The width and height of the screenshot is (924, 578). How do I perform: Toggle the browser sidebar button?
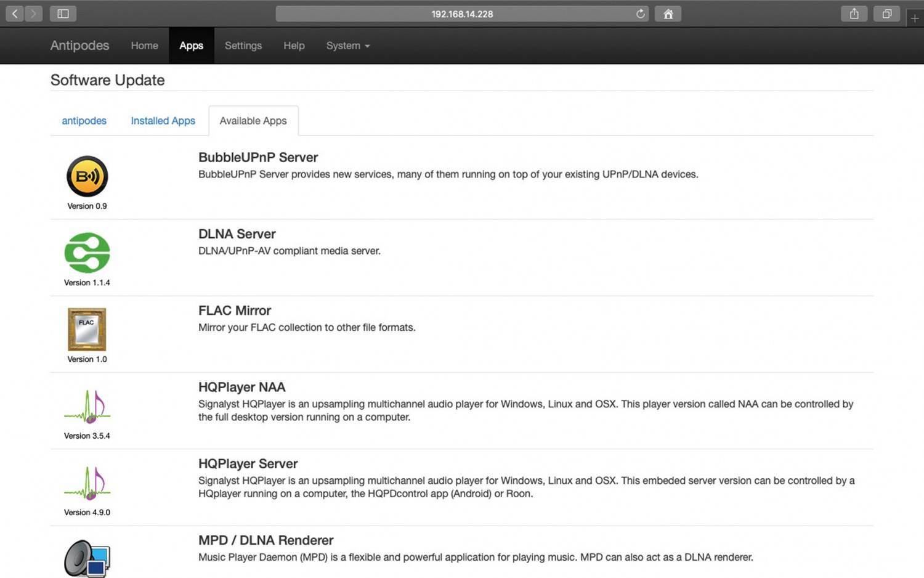point(63,14)
